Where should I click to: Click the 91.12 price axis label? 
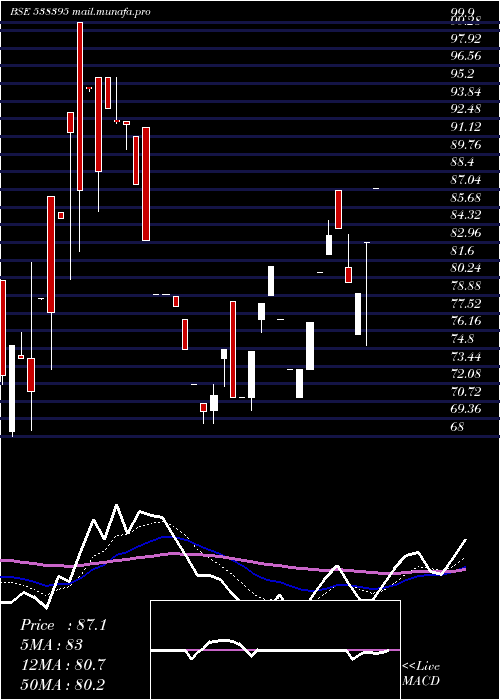click(x=466, y=127)
